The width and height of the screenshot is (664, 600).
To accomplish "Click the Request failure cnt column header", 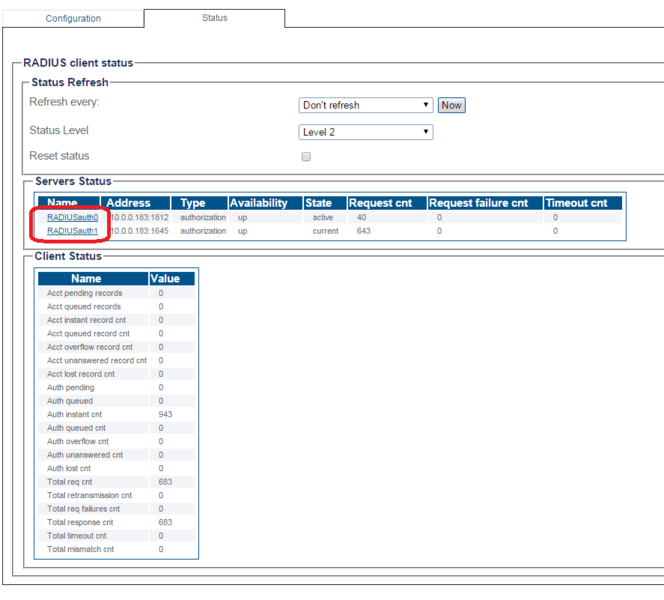I will (485, 203).
